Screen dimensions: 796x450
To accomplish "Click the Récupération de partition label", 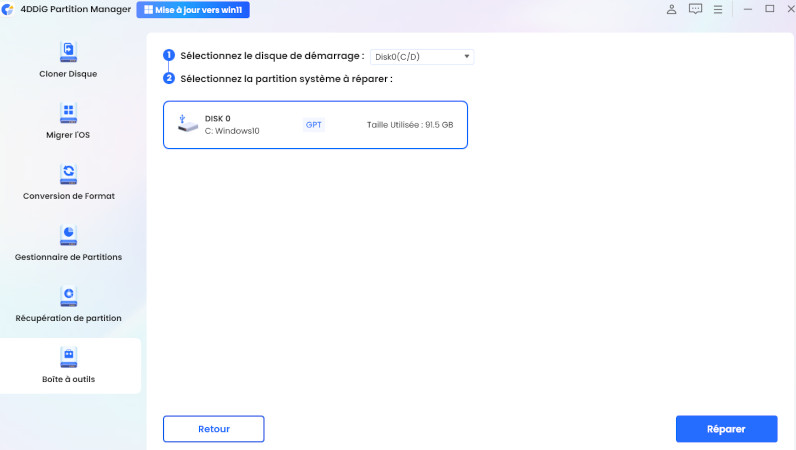I will [68, 318].
